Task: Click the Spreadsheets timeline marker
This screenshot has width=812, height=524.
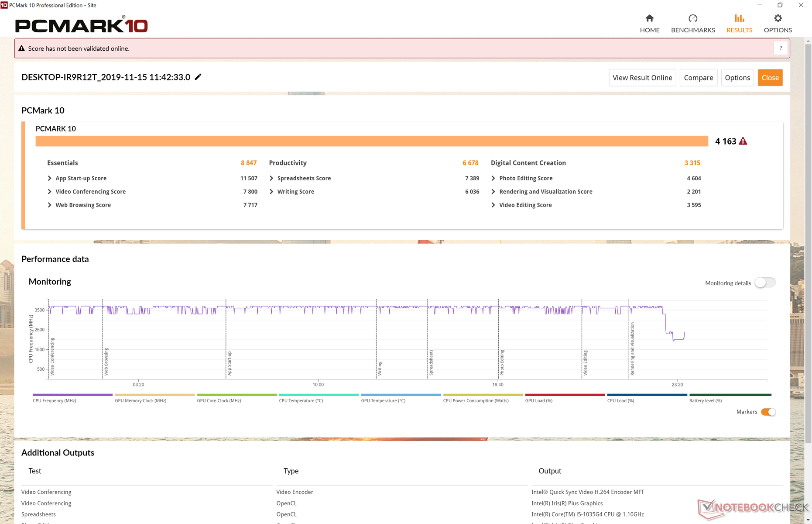Action: 431,362
